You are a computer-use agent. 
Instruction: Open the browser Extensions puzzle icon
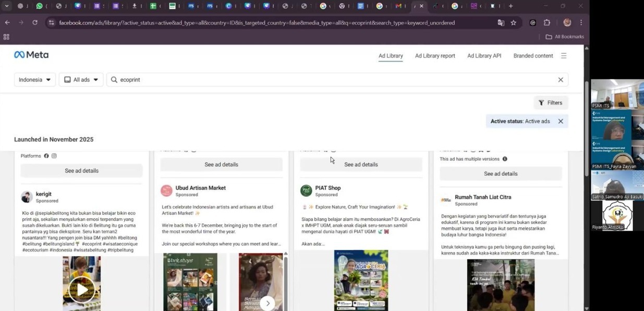547,23
